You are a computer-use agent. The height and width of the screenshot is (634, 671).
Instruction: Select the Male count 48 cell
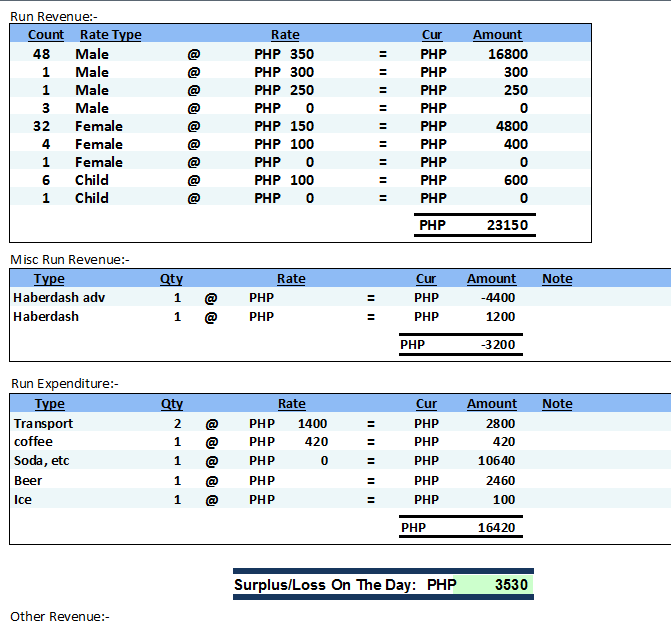pyautogui.click(x=42, y=54)
